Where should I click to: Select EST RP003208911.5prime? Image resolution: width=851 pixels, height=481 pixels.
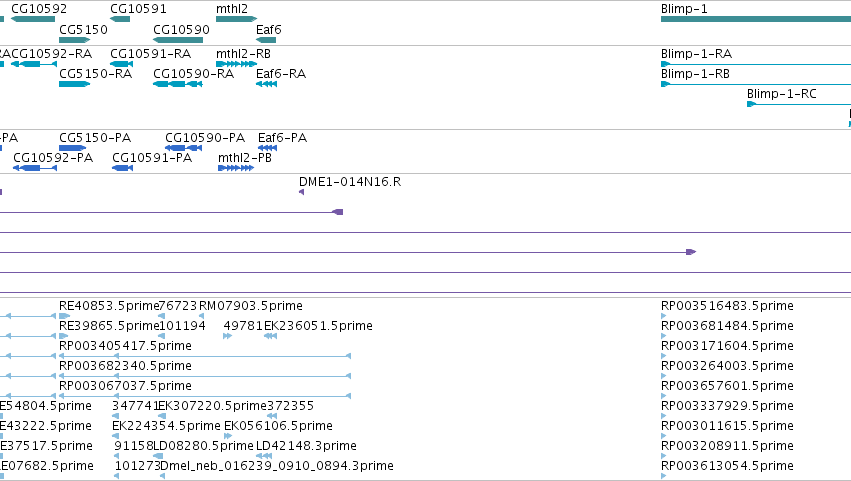tap(727, 447)
